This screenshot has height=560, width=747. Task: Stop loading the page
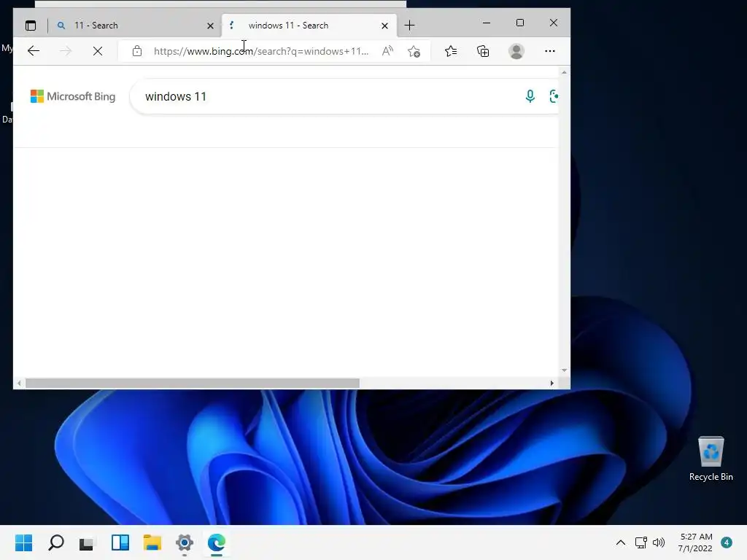[x=98, y=51]
